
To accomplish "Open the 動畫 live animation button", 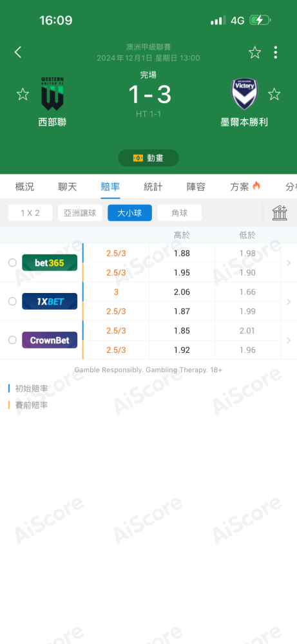I will click(148, 158).
